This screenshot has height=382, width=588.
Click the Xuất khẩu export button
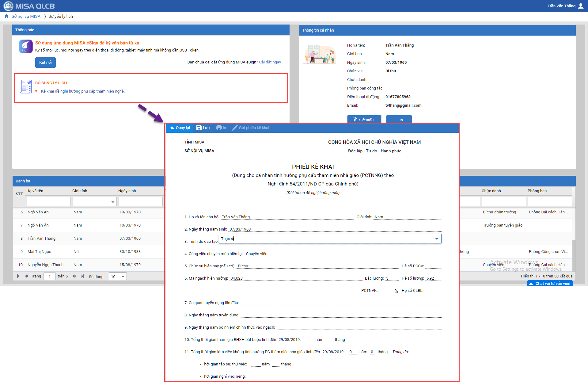(x=364, y=120)
